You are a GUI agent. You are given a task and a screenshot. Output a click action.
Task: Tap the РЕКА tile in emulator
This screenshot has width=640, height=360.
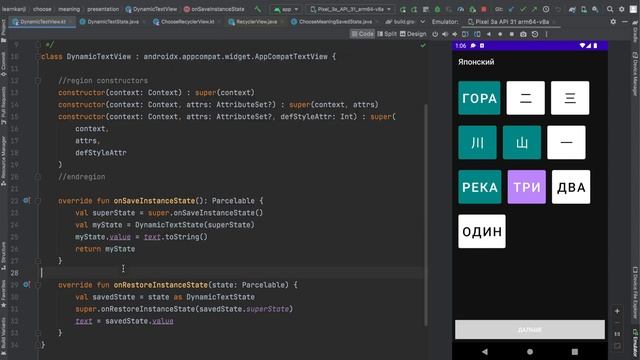[480, 187]
